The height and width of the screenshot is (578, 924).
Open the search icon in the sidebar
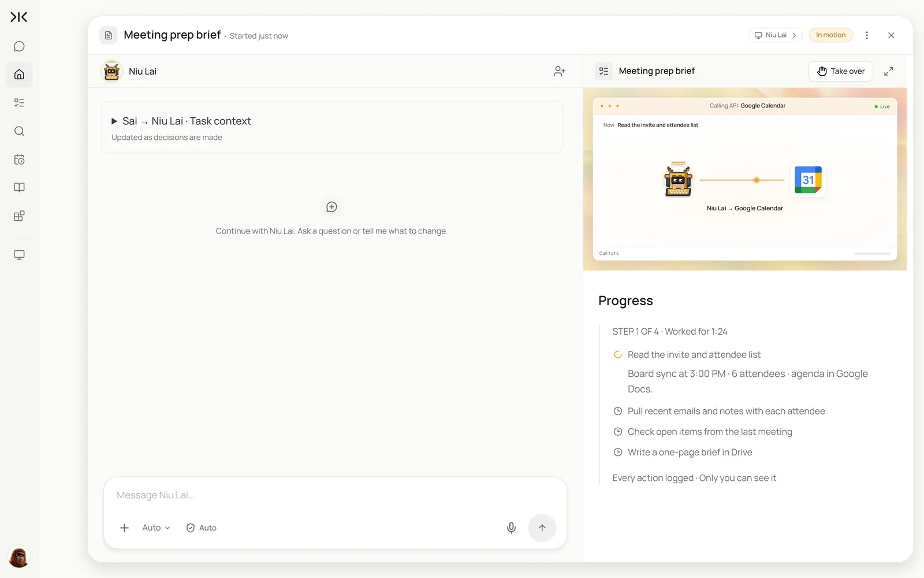coord(19,131)
